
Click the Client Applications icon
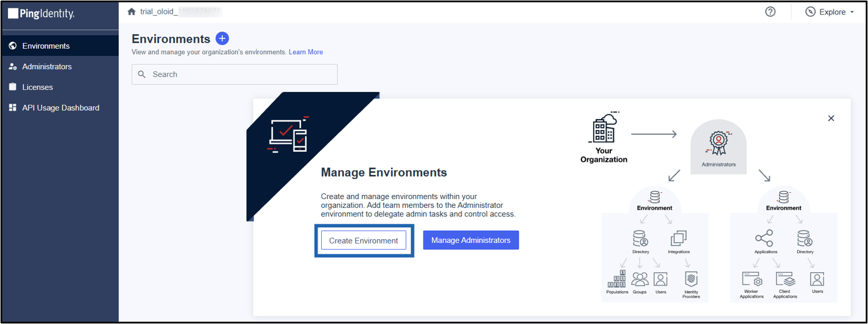click(x=785, y=279)
